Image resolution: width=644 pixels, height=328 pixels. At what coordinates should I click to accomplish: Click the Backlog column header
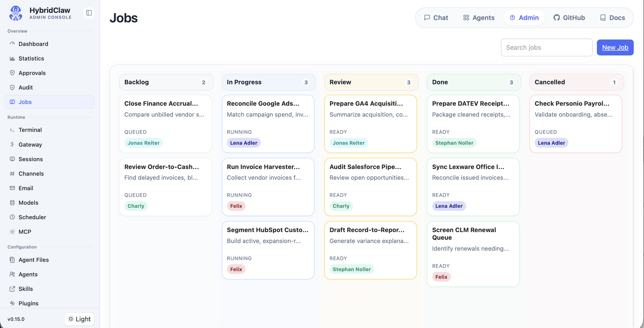tap(166, 82)
